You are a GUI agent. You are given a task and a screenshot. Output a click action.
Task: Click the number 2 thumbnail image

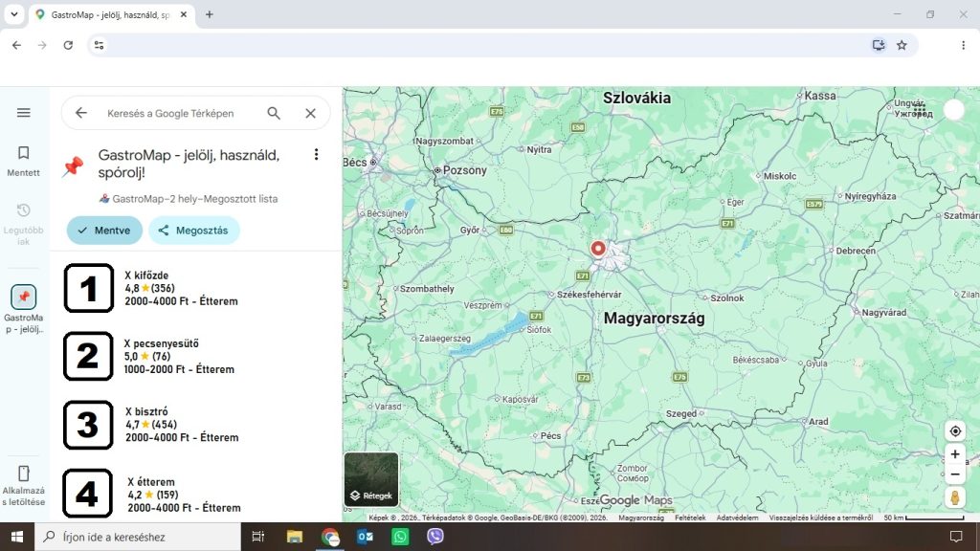click(88, 356)
